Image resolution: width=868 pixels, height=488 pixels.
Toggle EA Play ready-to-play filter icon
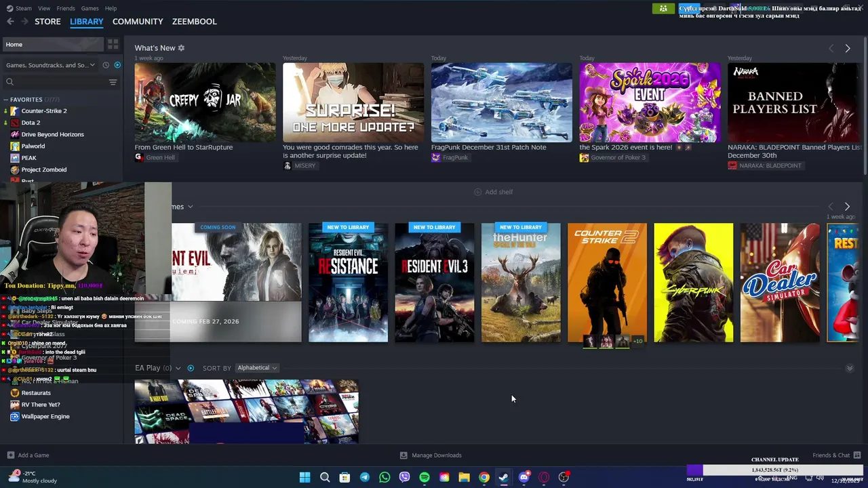191,368
